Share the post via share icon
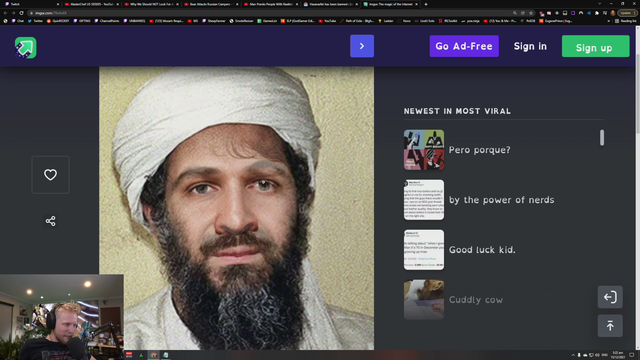Image resolution: width=640 pixels, height=360 pixels. [50, 221]
